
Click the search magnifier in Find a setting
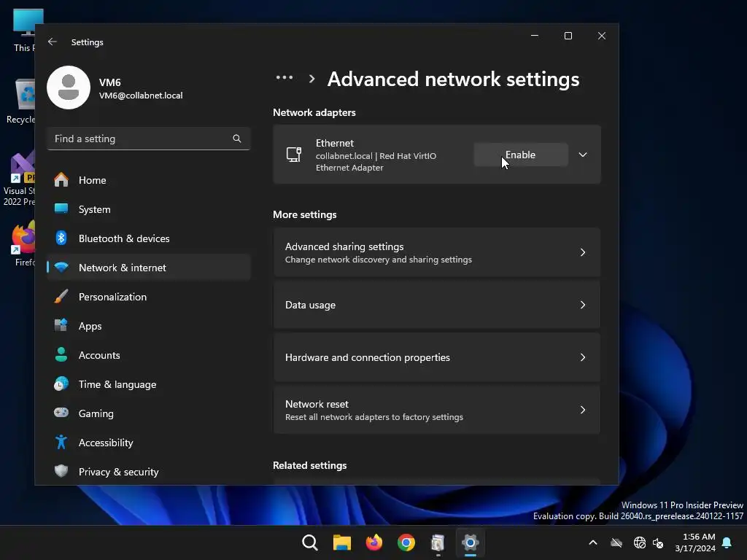(237, 139)
